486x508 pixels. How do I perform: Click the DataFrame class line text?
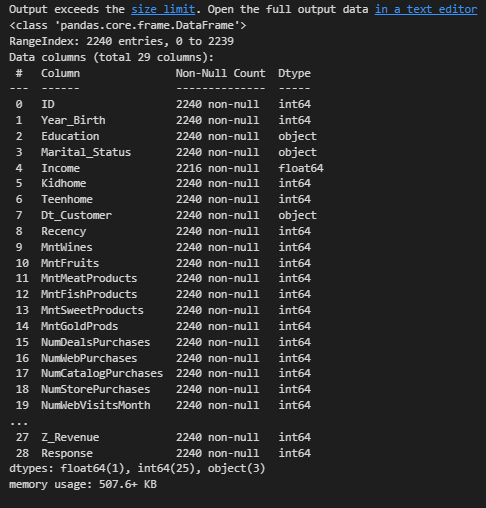[128, 25]
